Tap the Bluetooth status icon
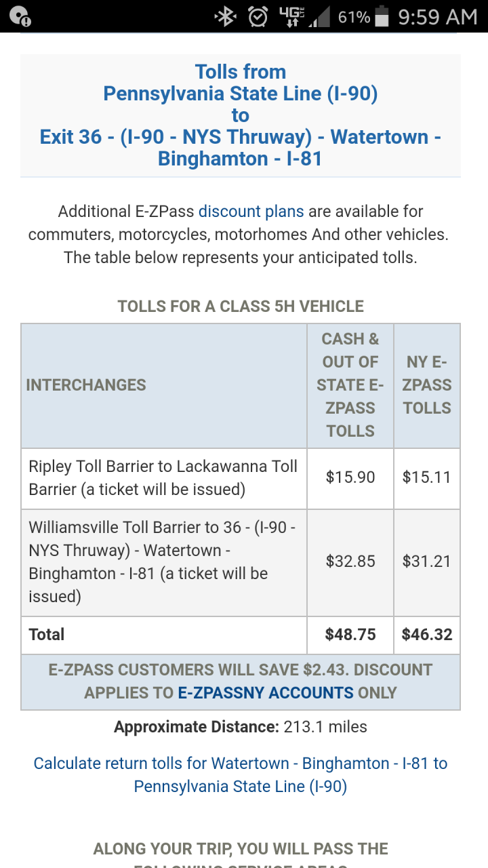 tap(225, 16)
